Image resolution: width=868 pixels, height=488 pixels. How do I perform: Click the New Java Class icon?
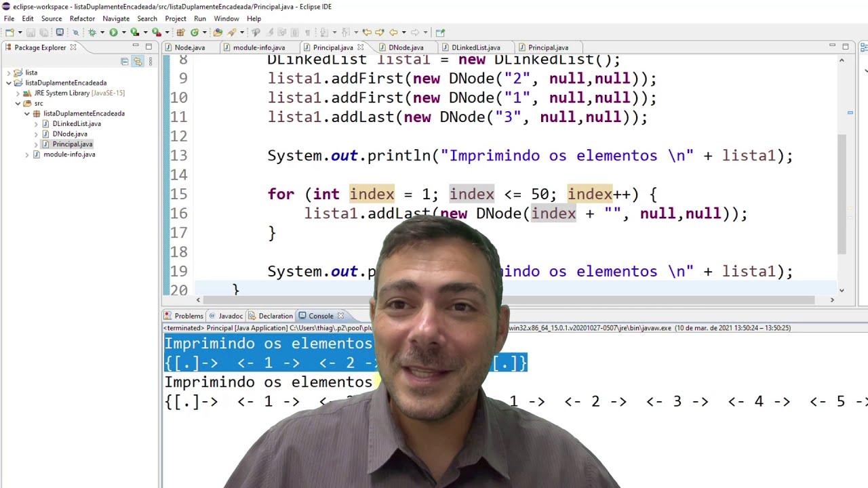[x=195, y=32]
